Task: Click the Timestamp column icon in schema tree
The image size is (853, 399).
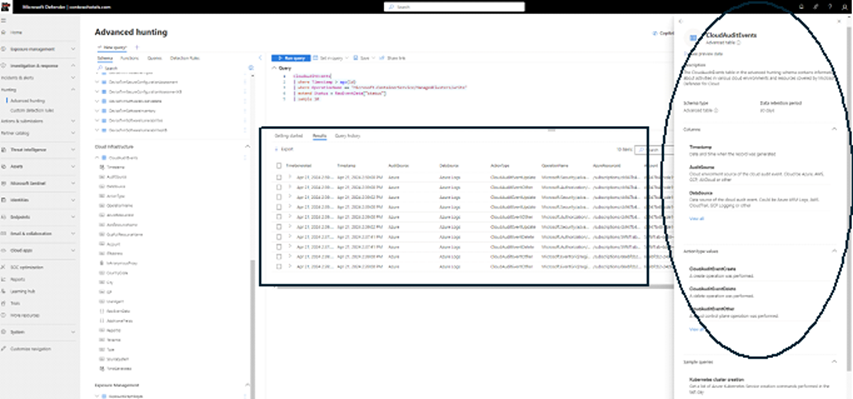Action: coord(102,167)
